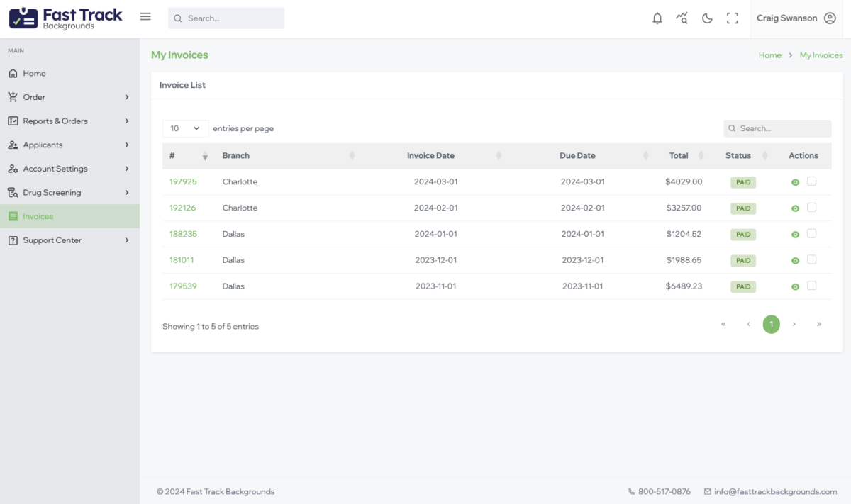Image resolution: width=851 pixels, height=504 pixels.
Task: Open the analytics search icon in header
Action: tap(682, 18)
